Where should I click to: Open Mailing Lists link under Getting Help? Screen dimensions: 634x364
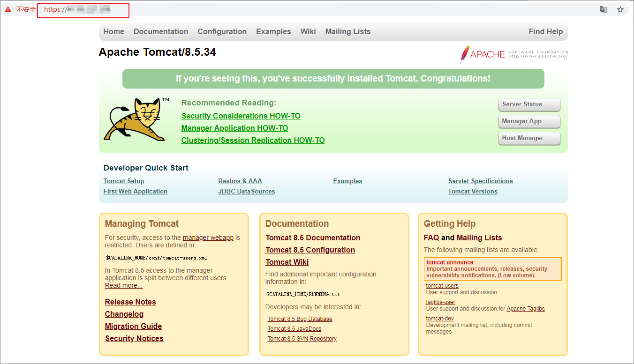coord(479,238)
